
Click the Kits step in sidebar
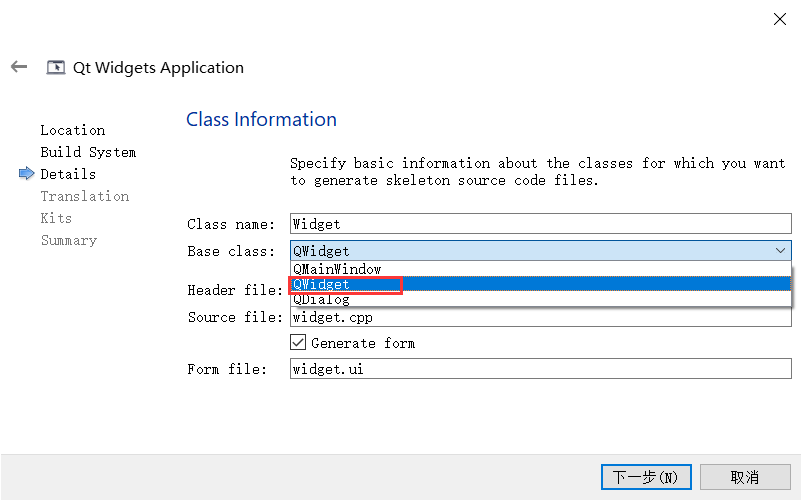(56, 218)
